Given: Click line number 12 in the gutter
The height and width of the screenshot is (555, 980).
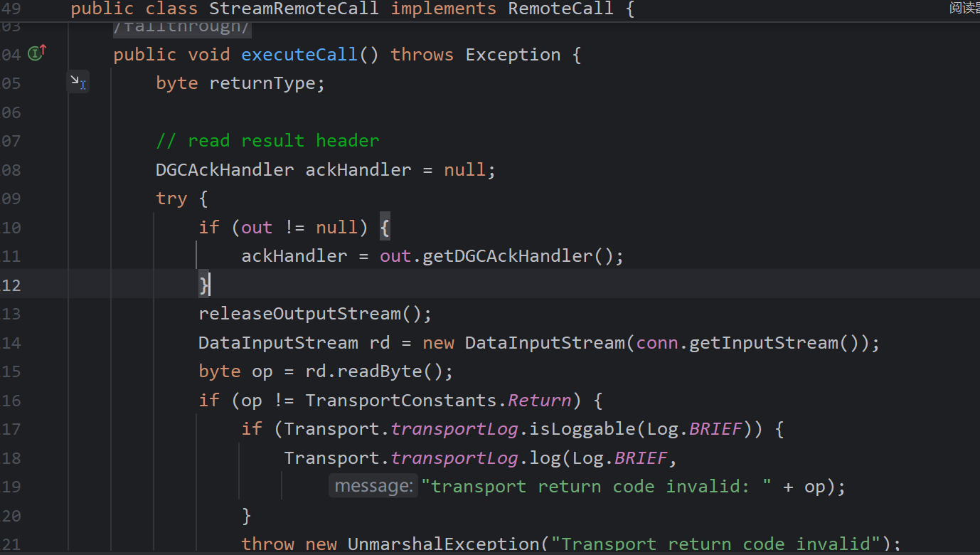Looking at the screenshot, I should [x=11, y=285].
